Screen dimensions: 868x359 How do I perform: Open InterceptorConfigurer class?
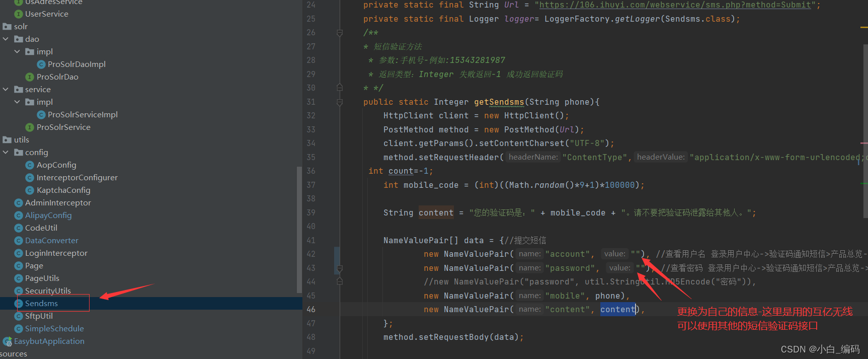pos(77,177)
